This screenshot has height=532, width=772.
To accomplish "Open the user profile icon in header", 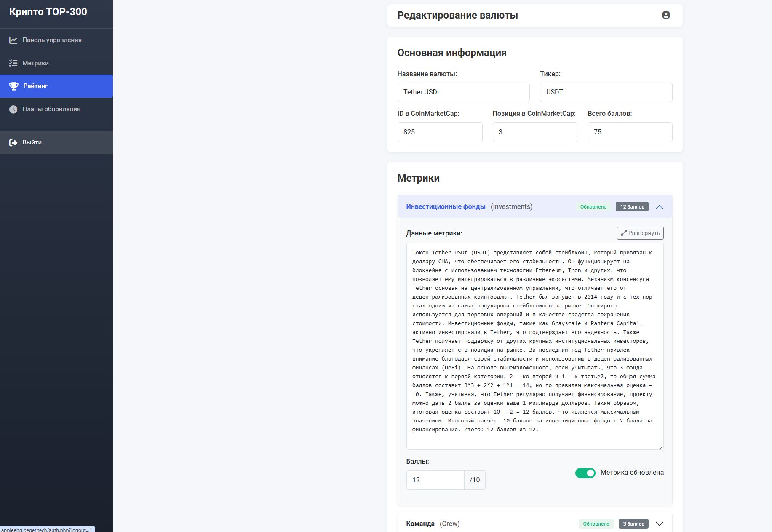I will (666, 15).
